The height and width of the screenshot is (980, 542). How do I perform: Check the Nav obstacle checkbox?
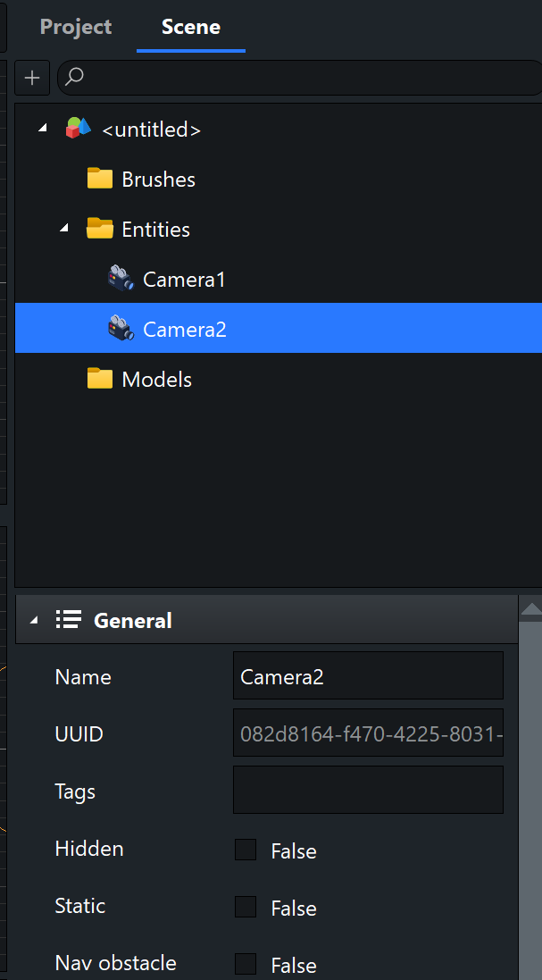[x=246, y=964]
